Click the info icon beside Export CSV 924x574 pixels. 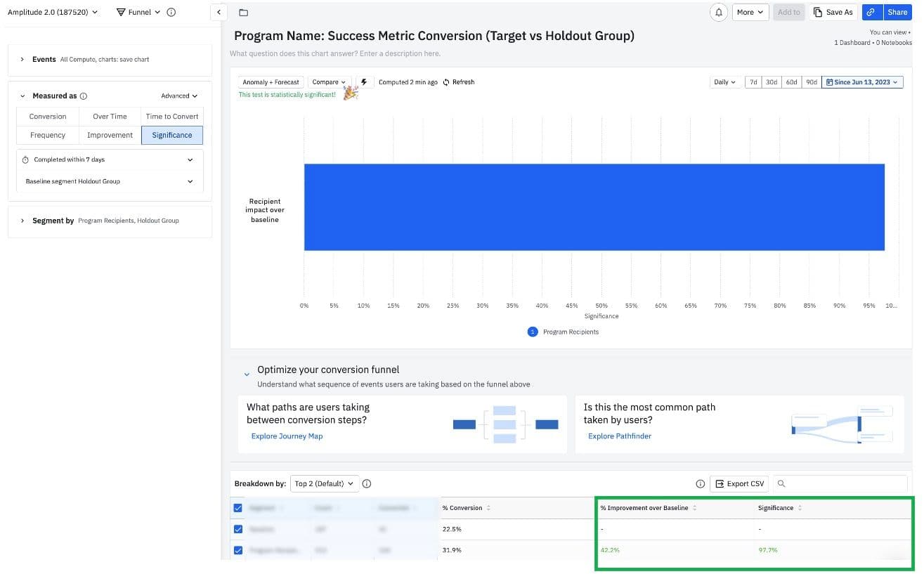[700, 483]
